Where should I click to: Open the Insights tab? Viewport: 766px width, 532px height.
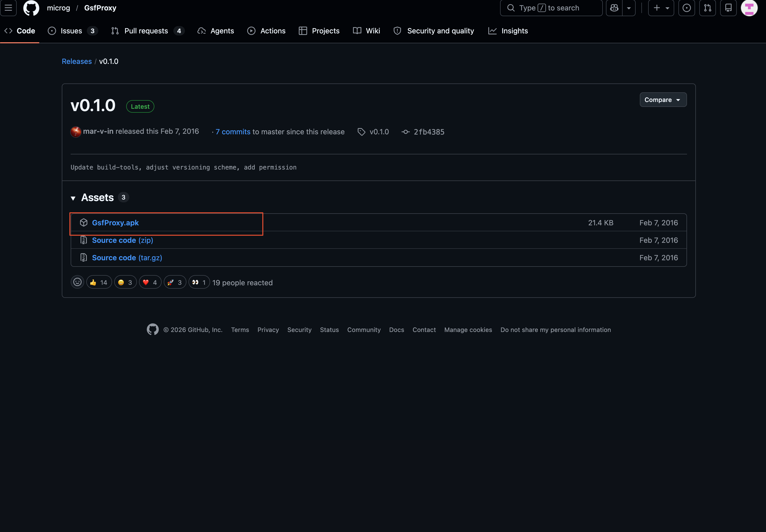click(508, 31)
